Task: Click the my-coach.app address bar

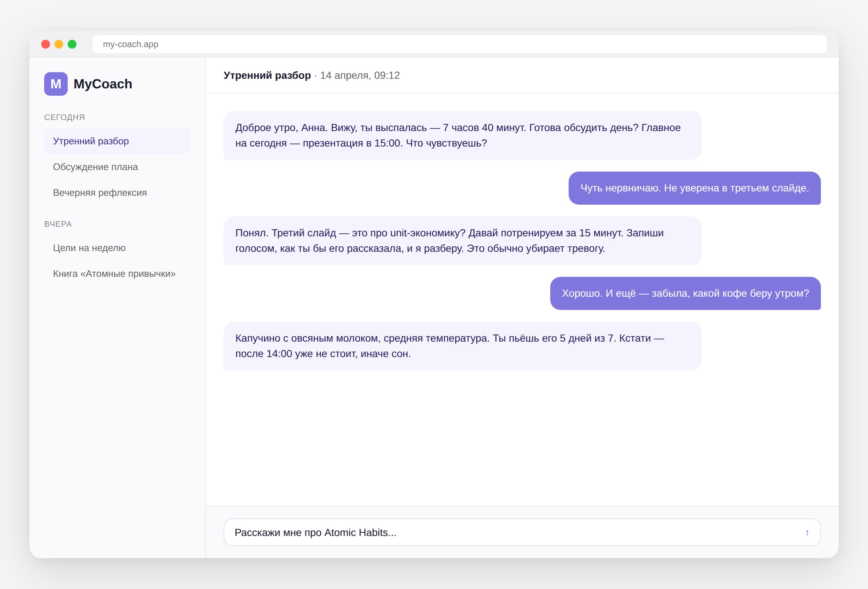Action: coord(459,44)
